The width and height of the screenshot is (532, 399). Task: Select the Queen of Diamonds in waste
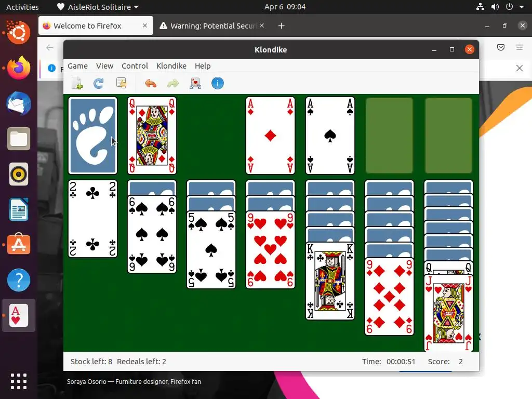click(152, 136)
